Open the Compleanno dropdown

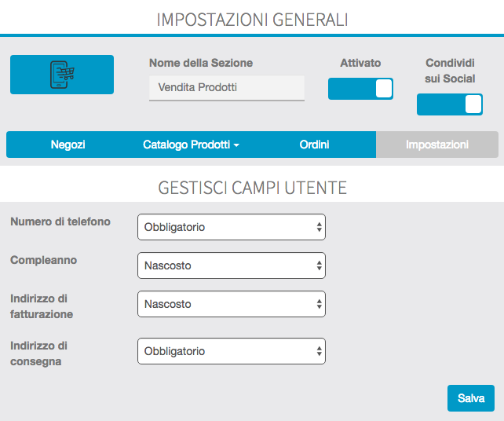pyautogui.click(x=231, y=265)
